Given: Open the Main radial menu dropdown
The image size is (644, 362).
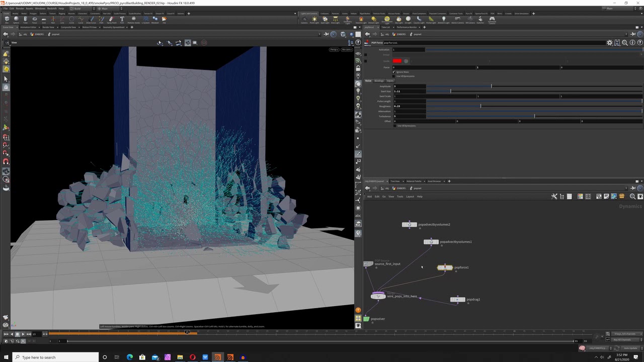Looking at the screenshot, I should 110,9.
